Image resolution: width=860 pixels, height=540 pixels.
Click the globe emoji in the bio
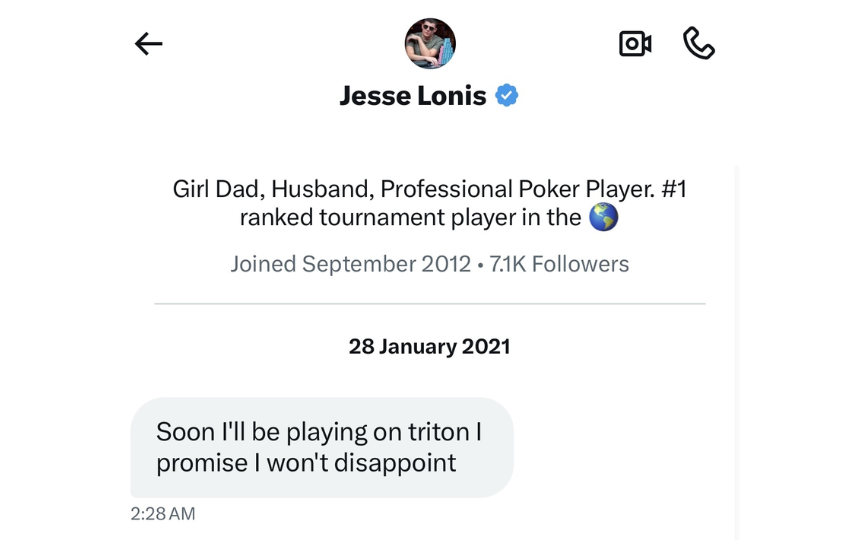(x=603, y=217)
